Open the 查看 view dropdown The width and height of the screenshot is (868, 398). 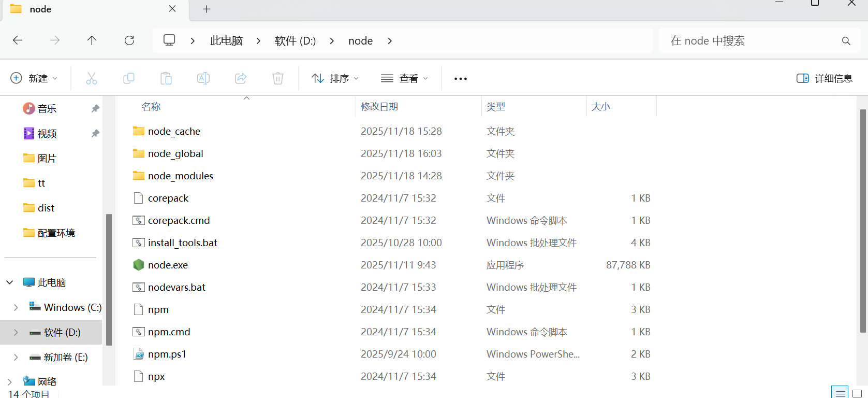[404, 78]
